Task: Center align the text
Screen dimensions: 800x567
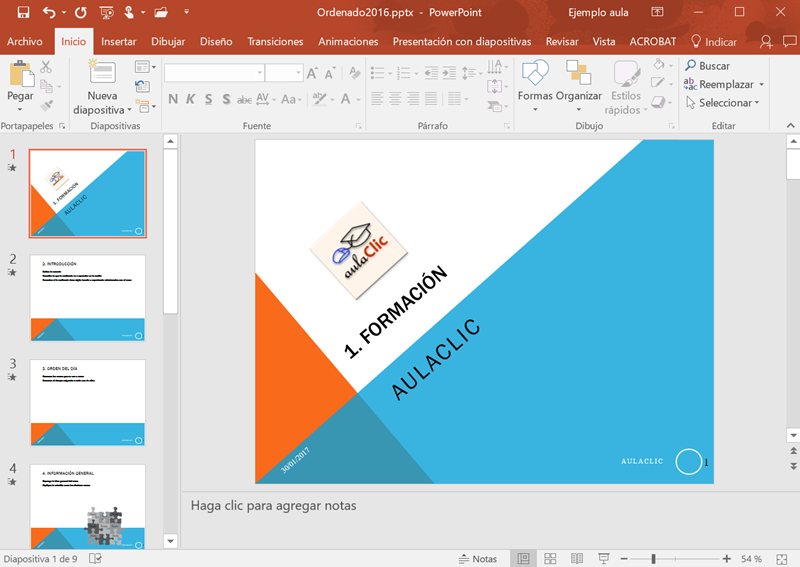Action: tap(395, 98)
